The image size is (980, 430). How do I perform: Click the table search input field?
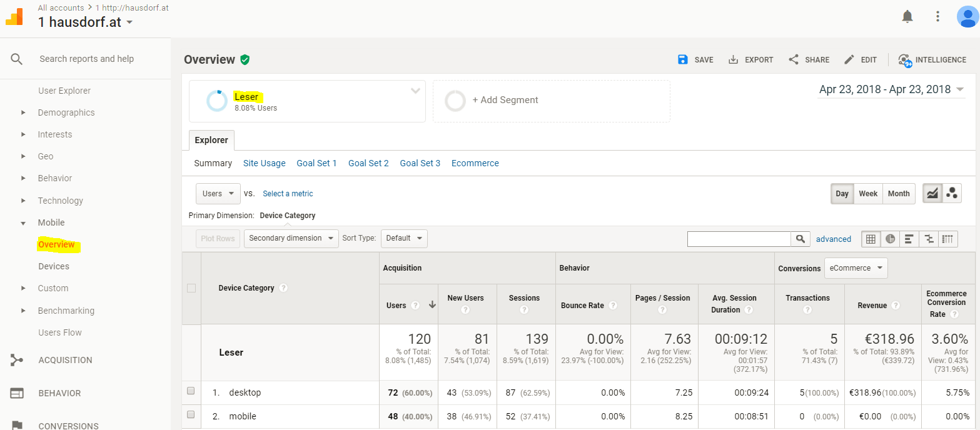tap(739, 239)
